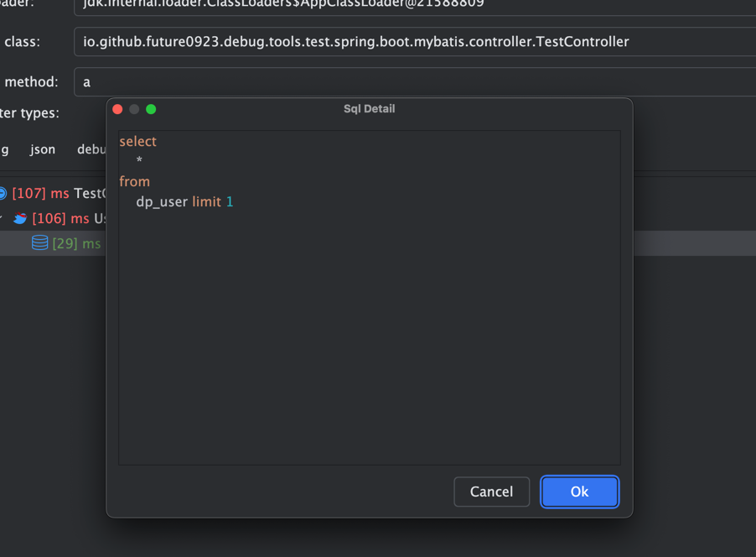The image size is (756, 557).
Task: Click the 'from' keyword in SQL editor
Action: click(135, 182)
